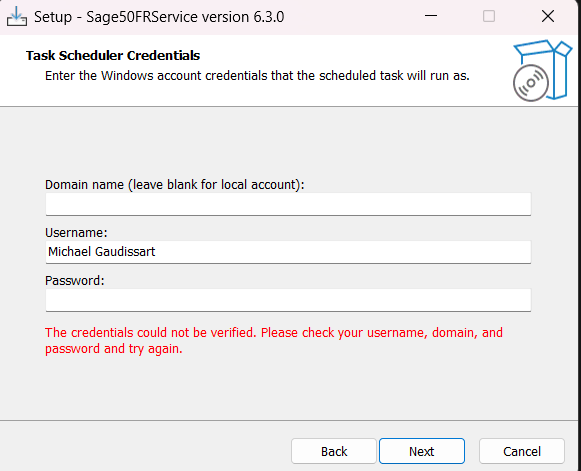Click the 'Domain name (leave blank for local account)' label
This screenshot has width=581, height=471.
(x=175, y=185)
